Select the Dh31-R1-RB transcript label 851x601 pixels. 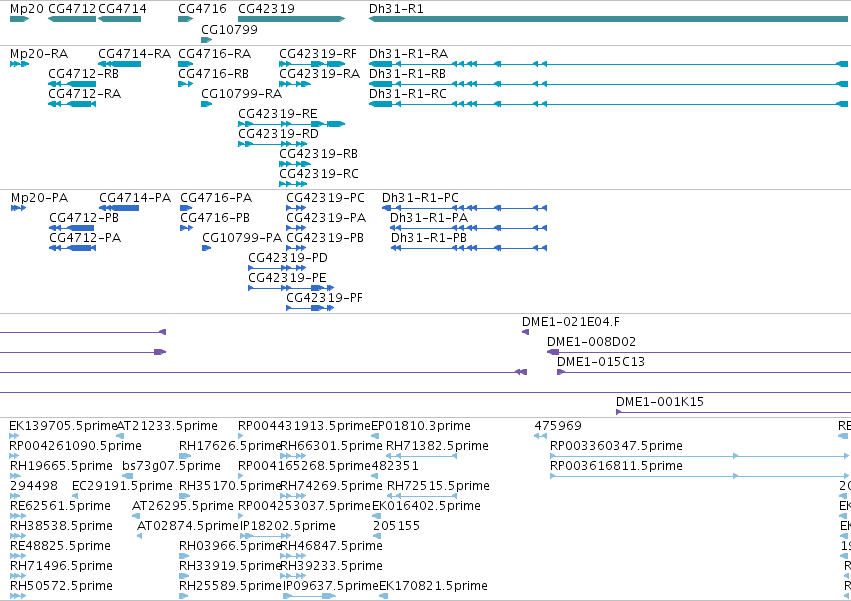[408, 73]
